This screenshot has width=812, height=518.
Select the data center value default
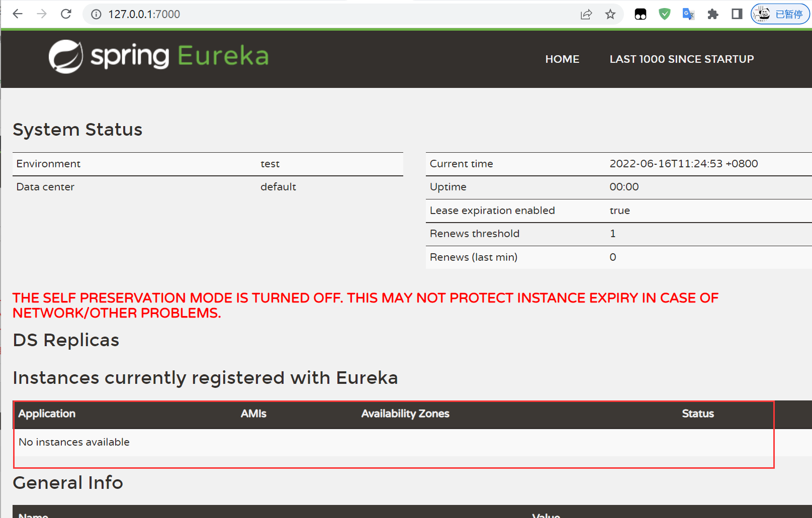[278, 187]
